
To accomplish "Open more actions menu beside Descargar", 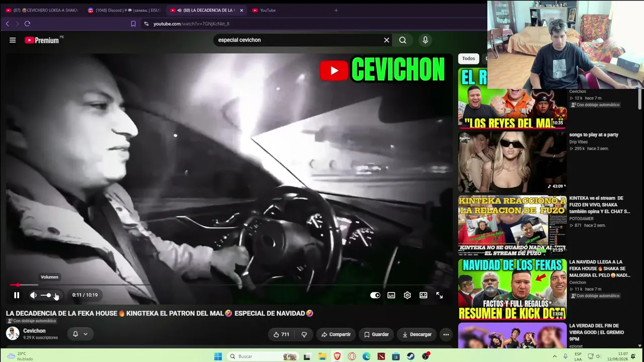I will pyautogui.click(x=446, y=334).
